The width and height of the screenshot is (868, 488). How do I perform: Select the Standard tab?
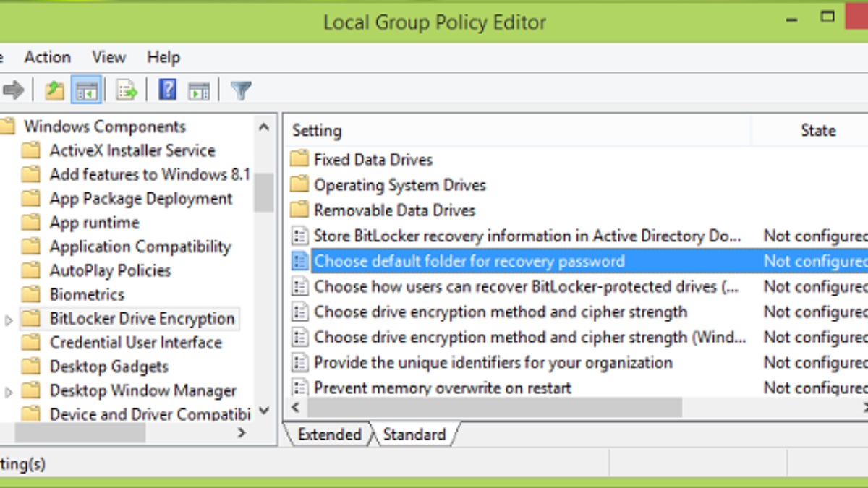414,435
